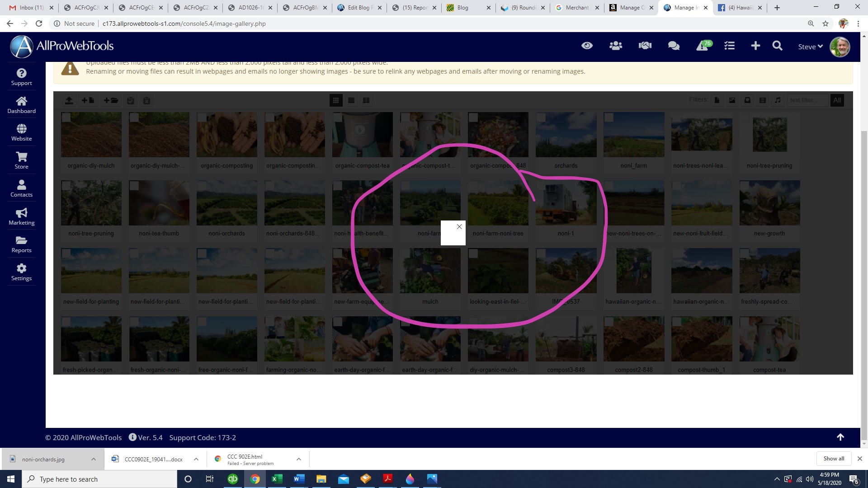Check the compost2-848 image checkbox
The height and width of the screenshot is (488, 868).
pos(609,322)
